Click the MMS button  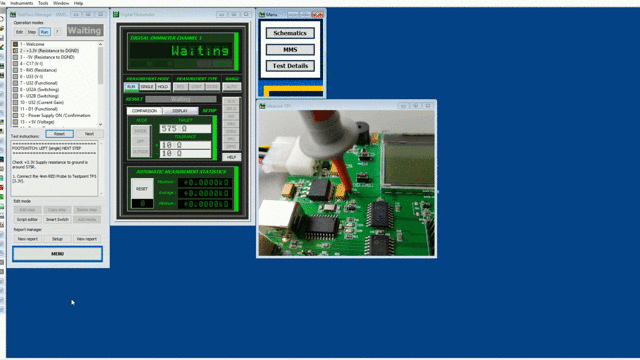pyautogui.click(x=290, y=50)
